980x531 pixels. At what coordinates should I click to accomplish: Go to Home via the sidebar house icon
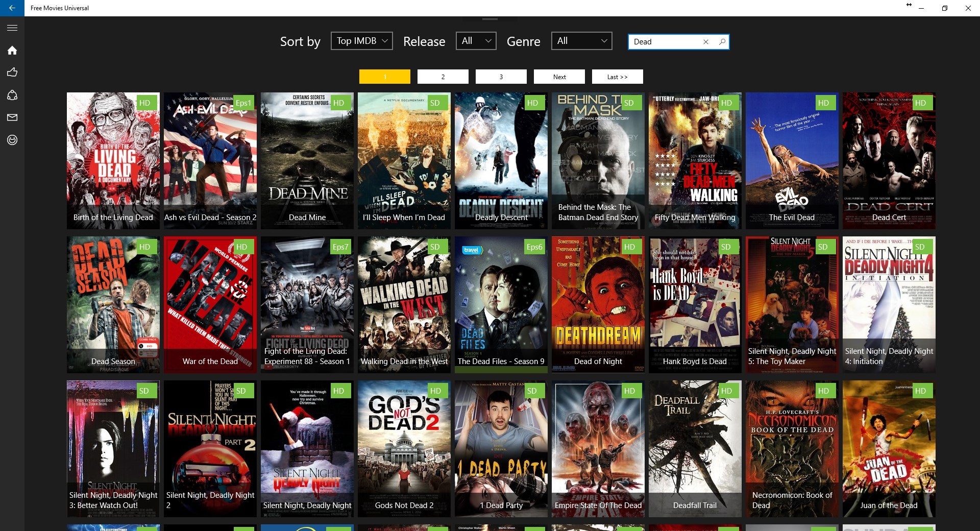tap(12, 50)
